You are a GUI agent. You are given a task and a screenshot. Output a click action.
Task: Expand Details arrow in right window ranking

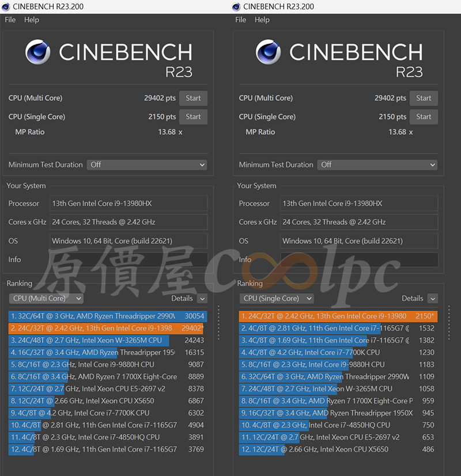[432, 299]
